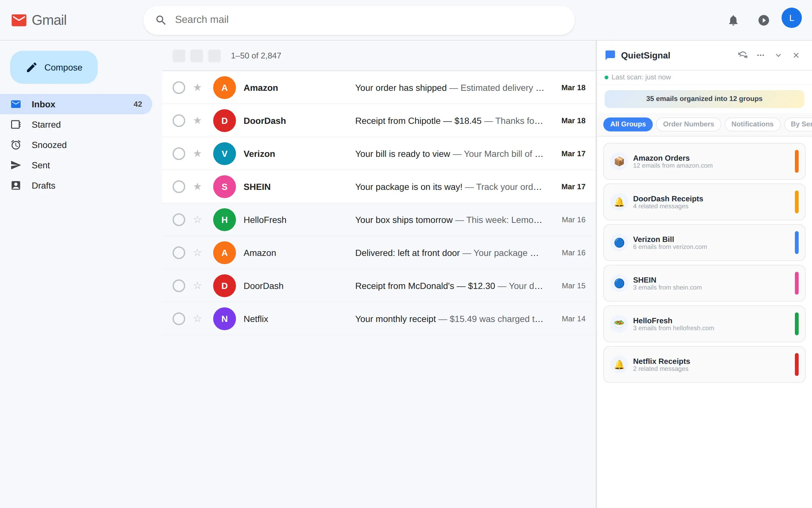
Task: Click the Search mail input field
Action: pos(359,20)
